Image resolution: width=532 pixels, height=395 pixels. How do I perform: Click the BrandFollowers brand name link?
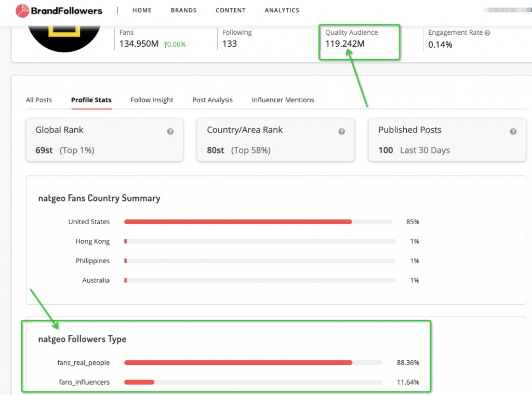click(66, 11)
